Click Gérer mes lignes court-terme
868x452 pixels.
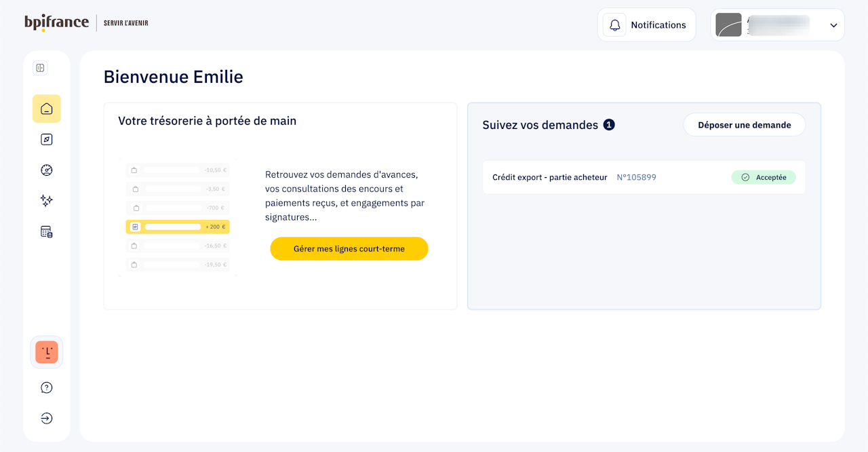(349, 249)
